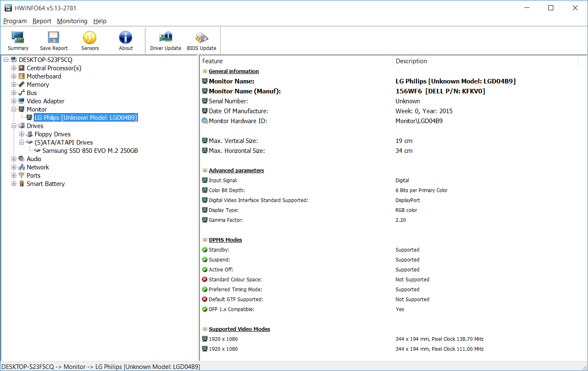588x371 pixels.
Task: Click the Save Report floppy icon
Action: [54, 38]
